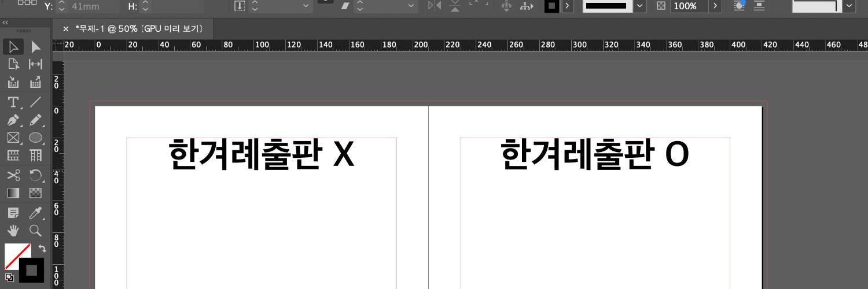The image size is (868, 289).
Task: Click the corner shape preview box
Action: coord(816,6)
